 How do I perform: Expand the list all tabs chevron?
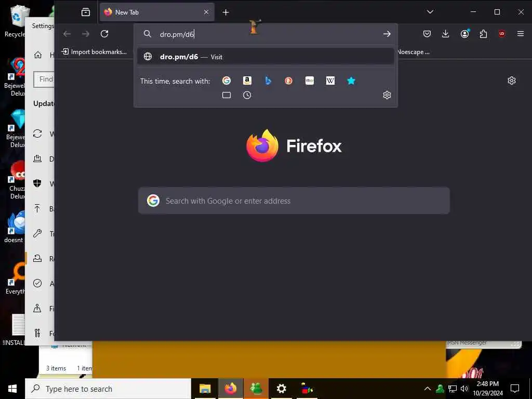pyautogui.click(x=430, y=12)
